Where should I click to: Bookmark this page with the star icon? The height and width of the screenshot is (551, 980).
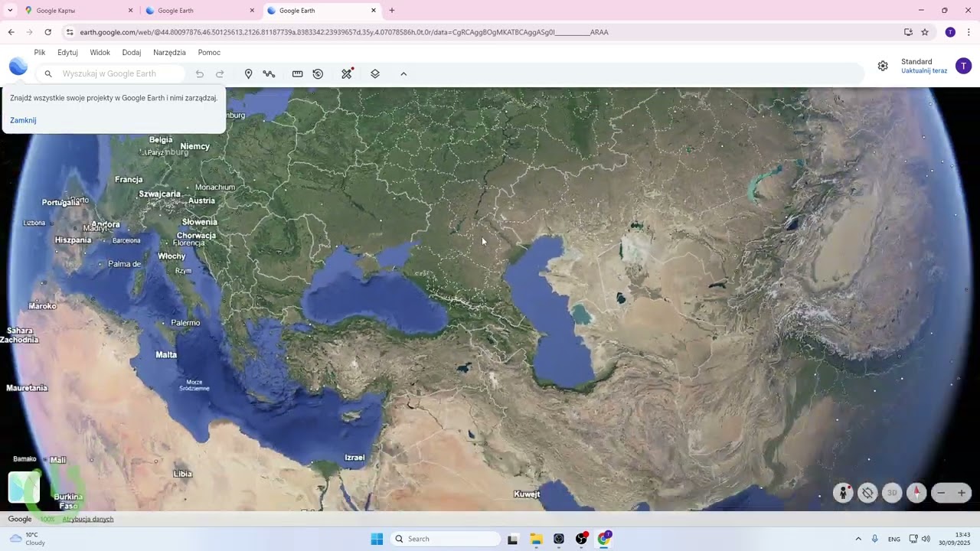pyautogui.click(x=925, y=32)
